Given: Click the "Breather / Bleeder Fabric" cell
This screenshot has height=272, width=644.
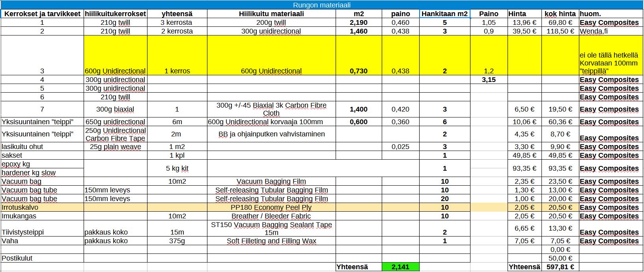Looking at the screenshot, I should (x=271, y=216).
